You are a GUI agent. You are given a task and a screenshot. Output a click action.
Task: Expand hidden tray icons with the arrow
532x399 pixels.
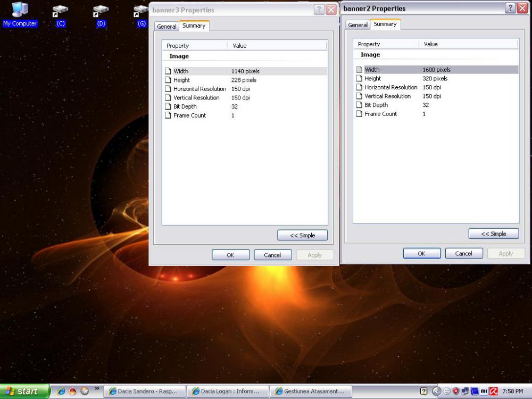pyautogui.click(x=436, y=391)
